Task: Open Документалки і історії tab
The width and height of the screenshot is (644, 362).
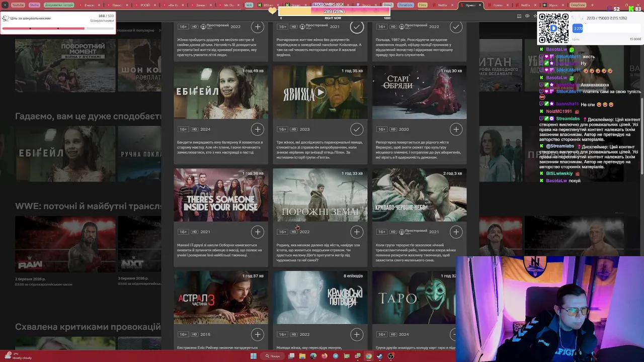Action: [x=59, y=5]
